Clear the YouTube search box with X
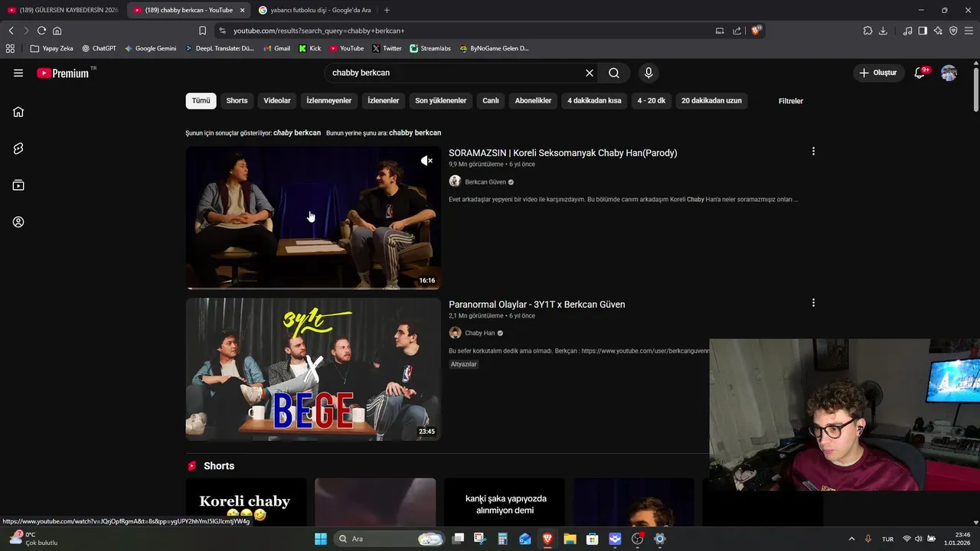Image resolution: width=980 pixels, height=551 pixels. (590, 73)
